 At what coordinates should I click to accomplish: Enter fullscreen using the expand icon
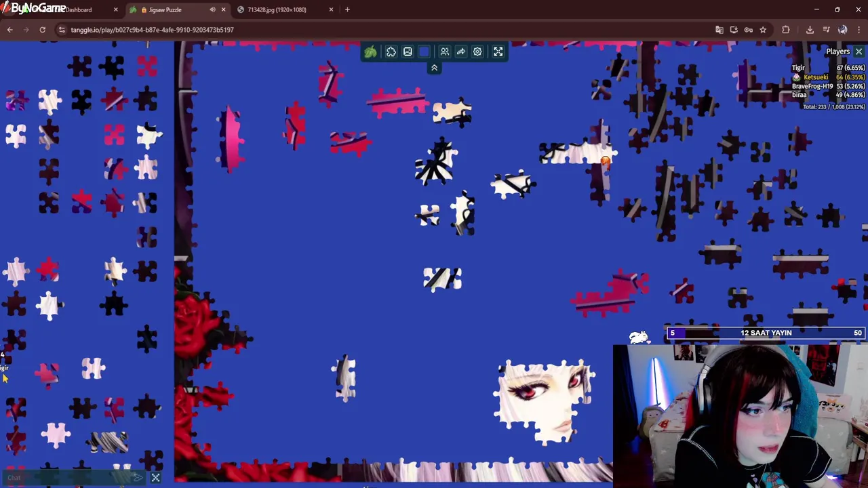(x=498, y=52)
